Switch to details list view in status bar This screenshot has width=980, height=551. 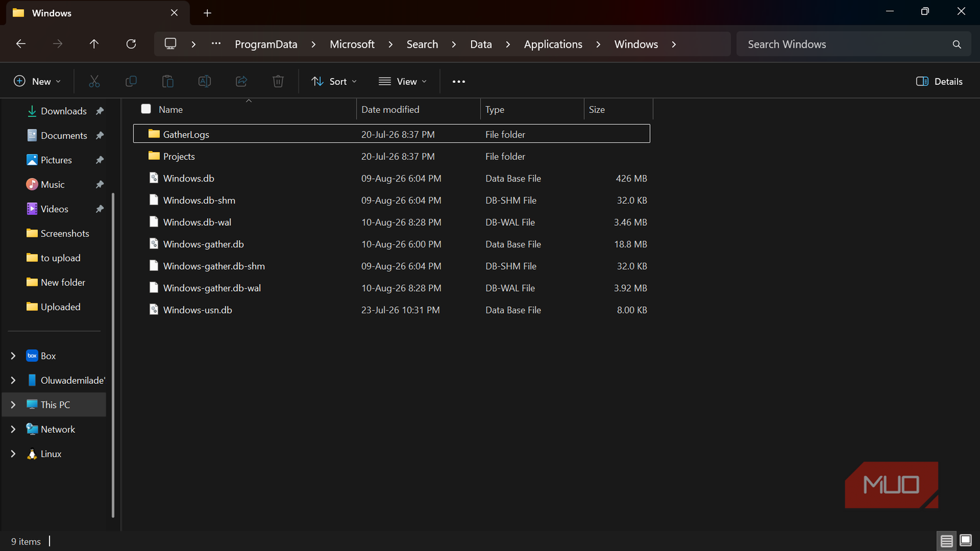[947, 541]
